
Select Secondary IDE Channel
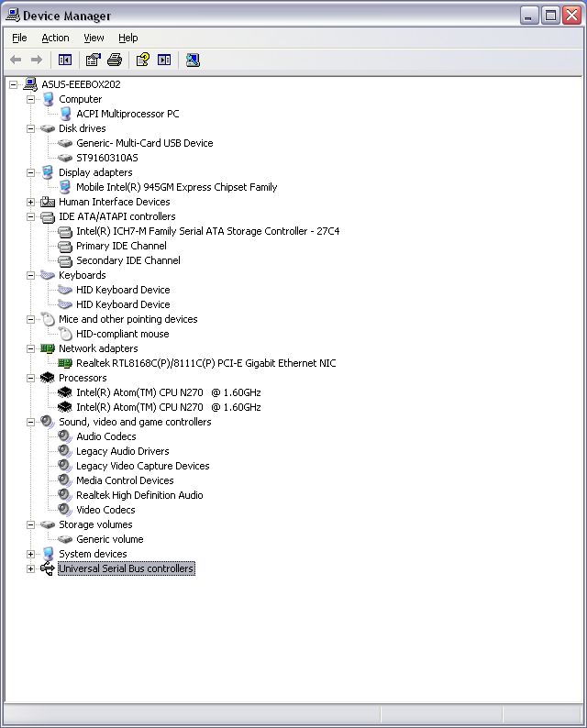point(128,260)
